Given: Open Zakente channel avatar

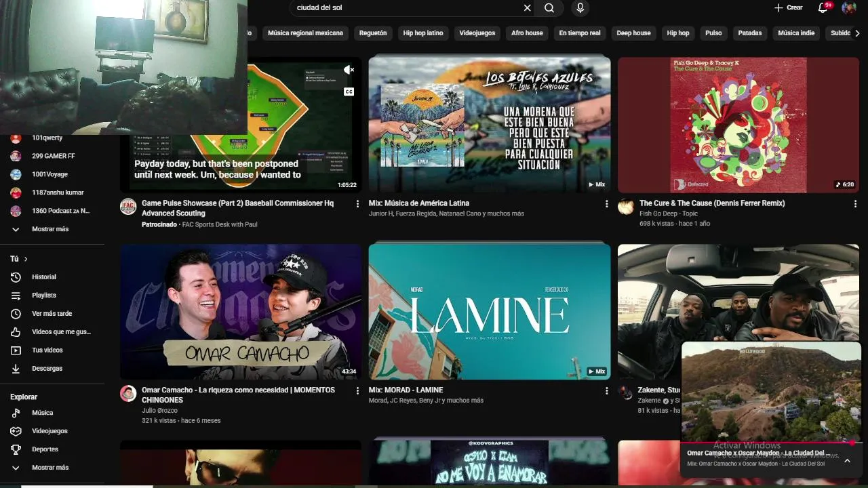Looking at the screenshot, I should [x=625, y=392].
